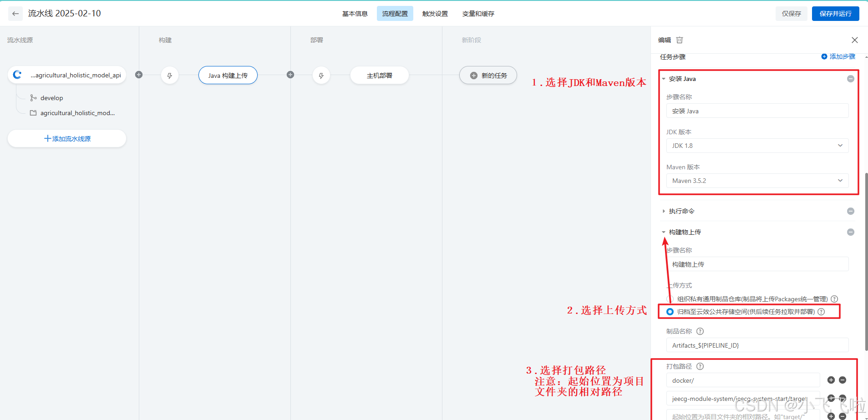868x420 pixels.
Task: Click the folder icon under develop
Action: 33,113
